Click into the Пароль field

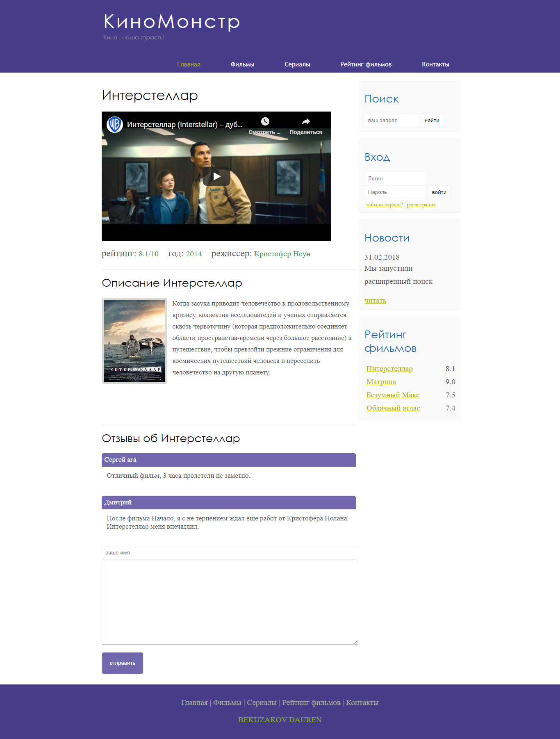[395, 192]
